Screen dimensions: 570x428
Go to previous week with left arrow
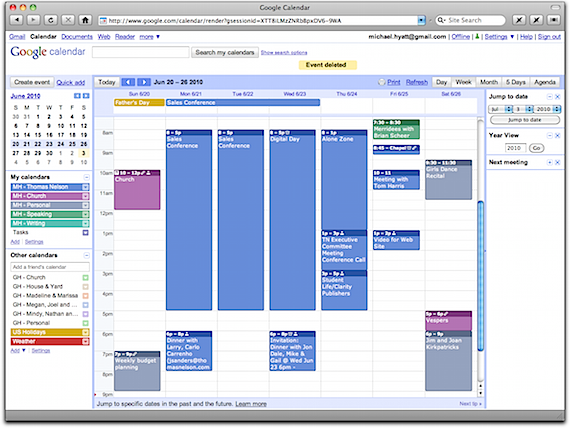tap(128, 82)
